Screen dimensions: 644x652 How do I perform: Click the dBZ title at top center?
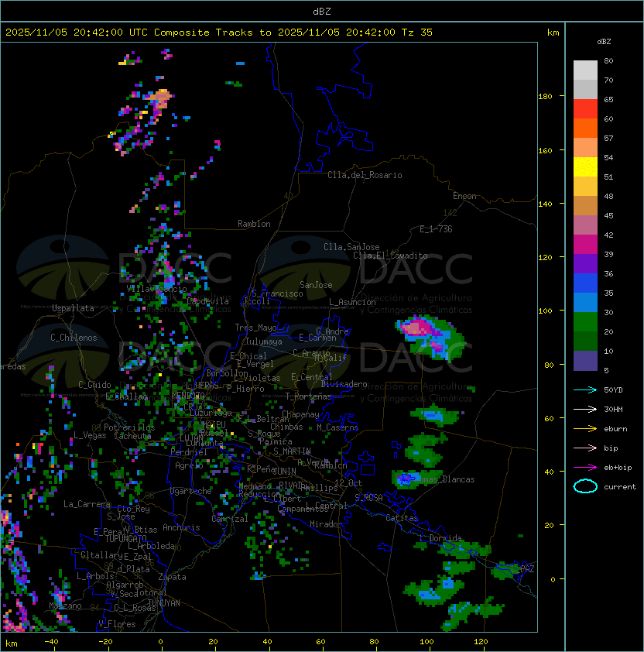(322, 12)
